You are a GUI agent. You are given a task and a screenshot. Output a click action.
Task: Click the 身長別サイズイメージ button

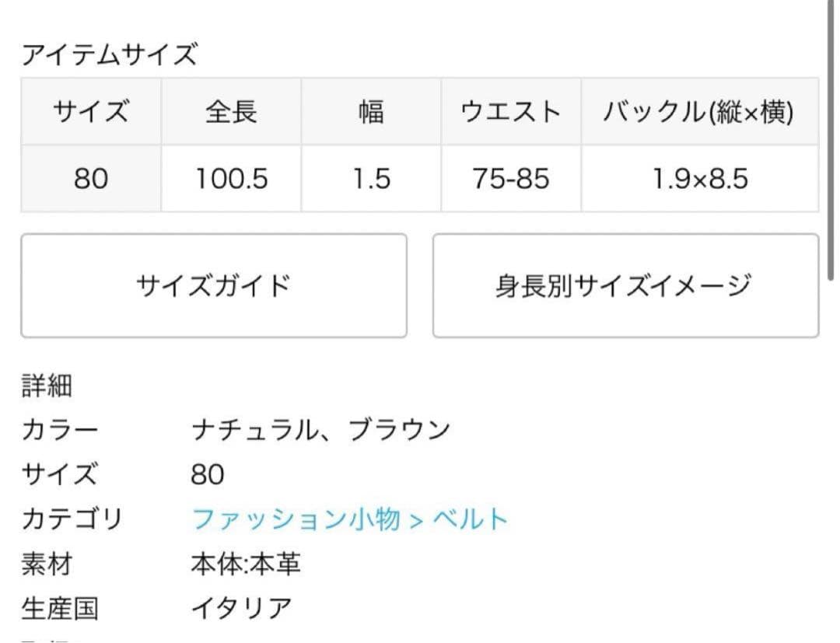(625, 286)
